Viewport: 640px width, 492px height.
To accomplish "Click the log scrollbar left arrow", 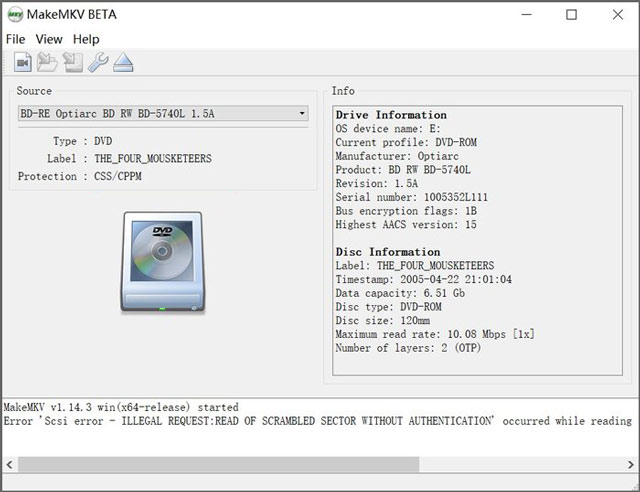I will (x=9, y=465).
